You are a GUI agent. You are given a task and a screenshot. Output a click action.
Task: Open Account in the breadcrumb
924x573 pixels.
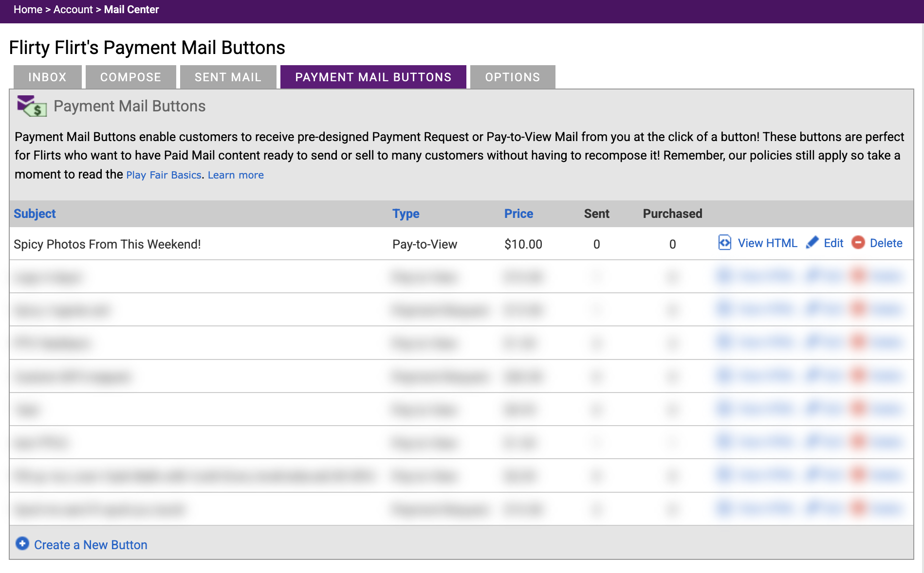[x=73, y=10]
